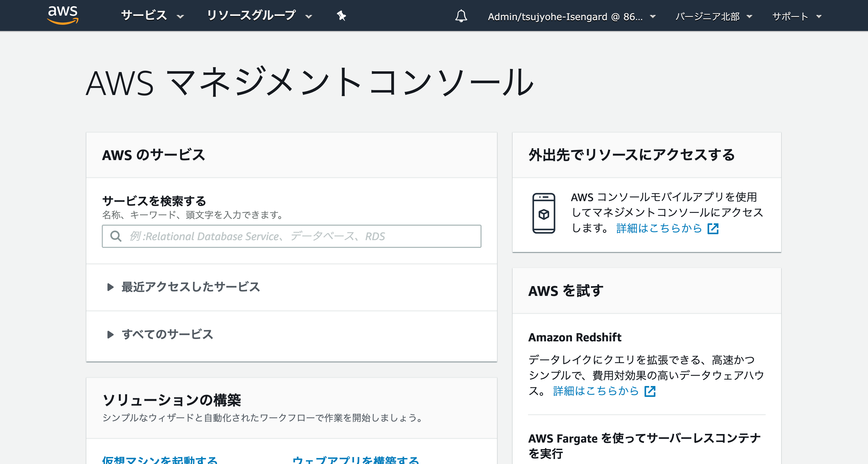This screenshot has height=464, width=868.
Task: Open the サポート menu
Action: (796, 16)
